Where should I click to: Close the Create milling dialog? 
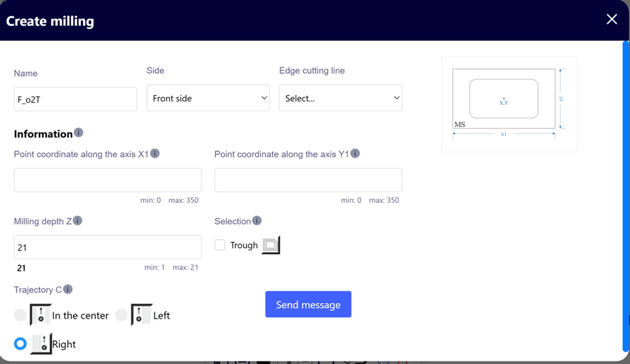(611, 19)
